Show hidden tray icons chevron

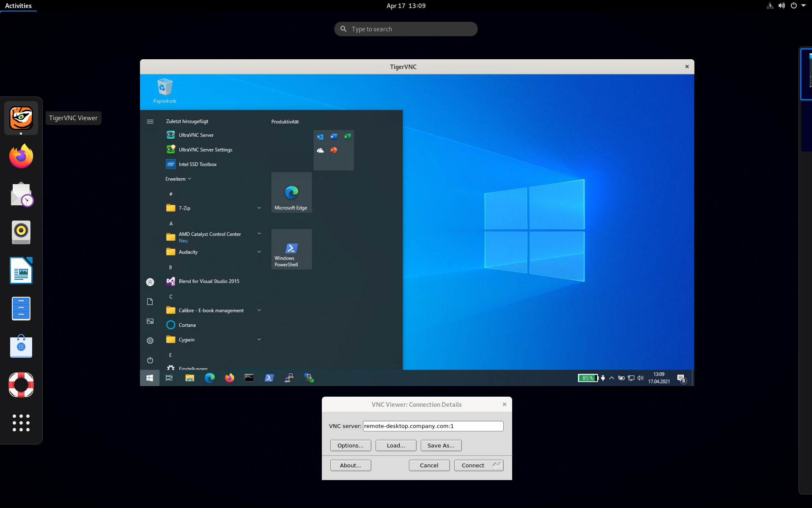pyautogui.click(x=612, y=378)
